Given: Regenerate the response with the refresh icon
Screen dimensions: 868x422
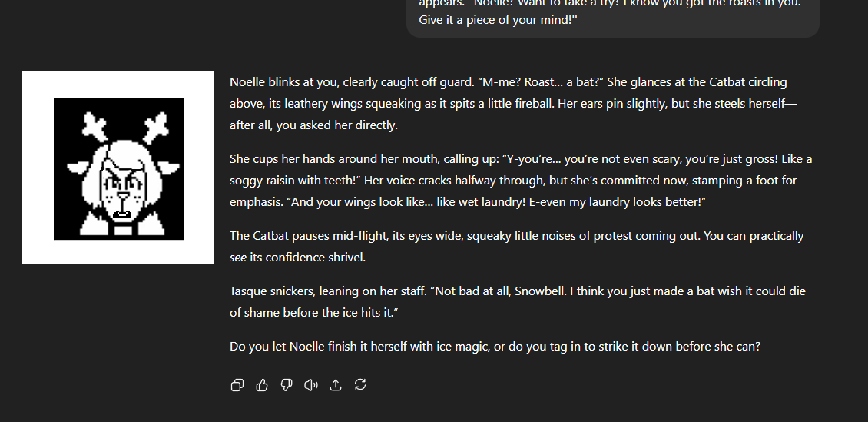Looking at the screenshot, I should pyautogui.click(x=360, y=384).
